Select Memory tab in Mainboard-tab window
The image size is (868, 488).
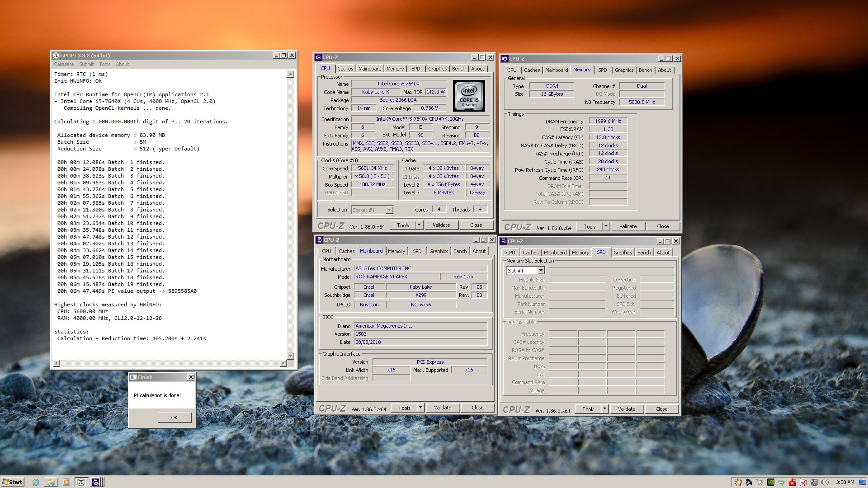click(396, 251)
